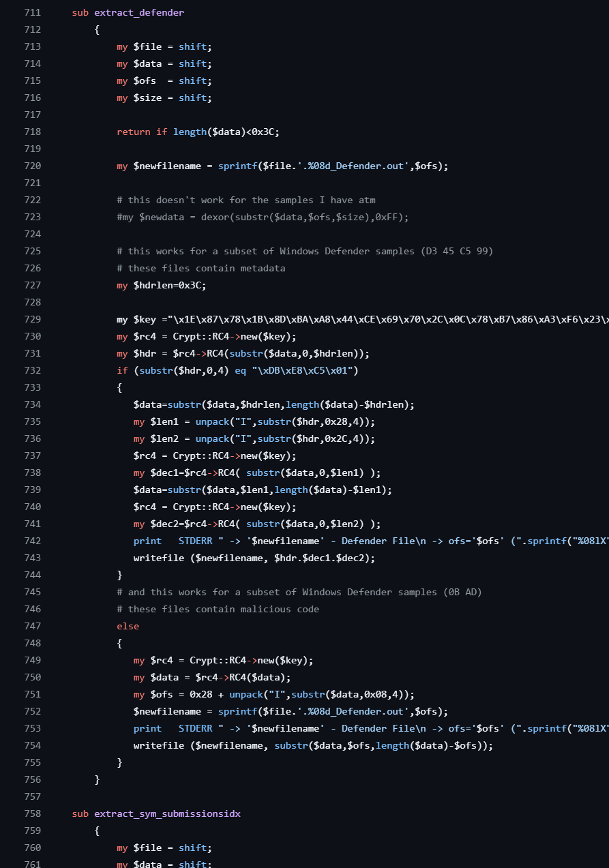Select line number 729
The height and width of the screenshot is (868, 609).
pos(32,319)
